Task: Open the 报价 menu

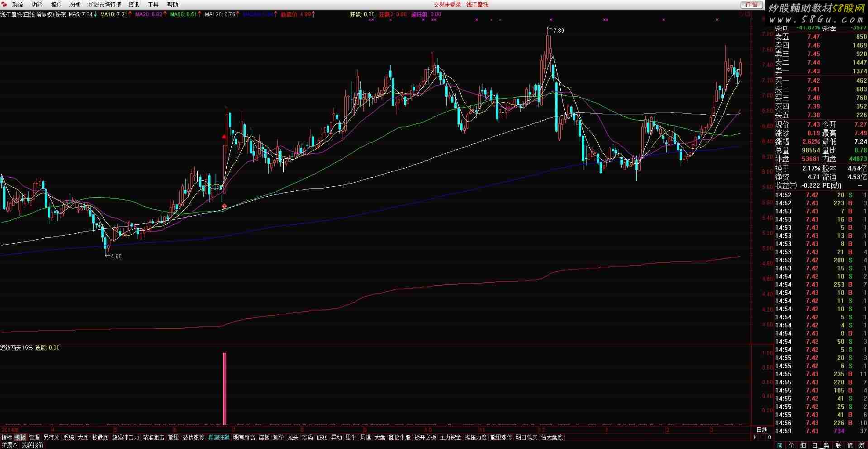Action: tap(57, 5)
